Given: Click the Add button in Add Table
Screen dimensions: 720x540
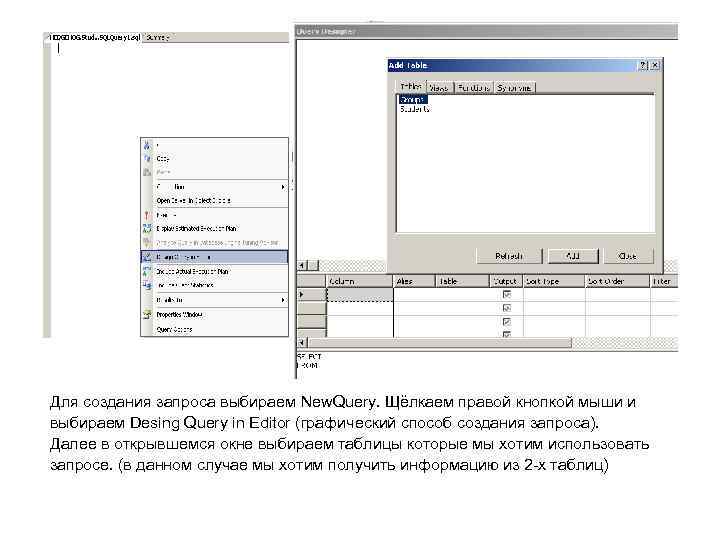Looking at the screenshot, I should [x=573, y=256].
